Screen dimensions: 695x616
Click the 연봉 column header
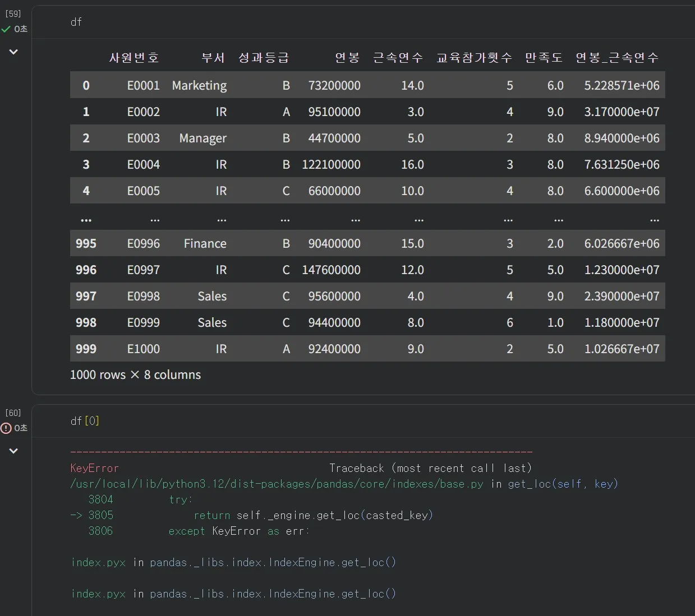point(347,57)
